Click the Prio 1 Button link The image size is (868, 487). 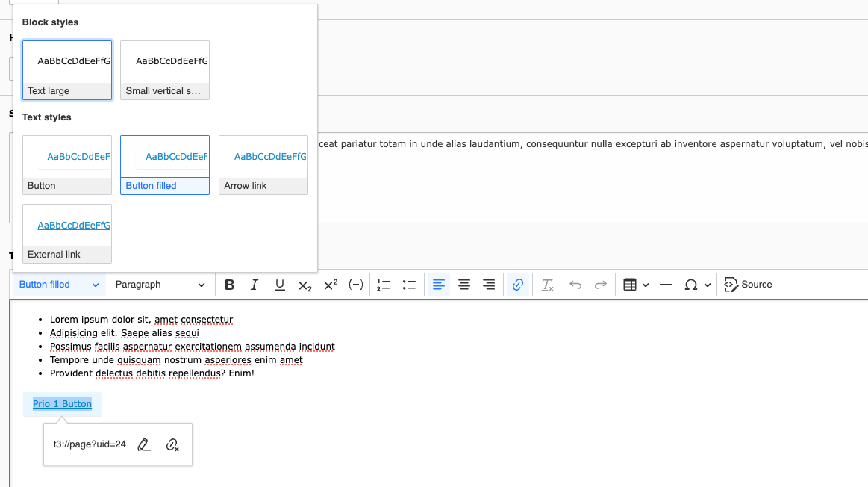[x=62, y=404]
